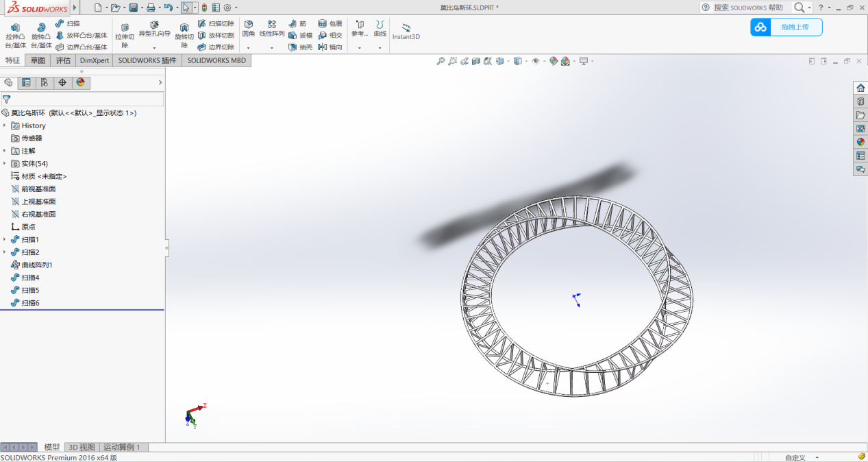Open the Options gear icon

[x=227, y=8]
